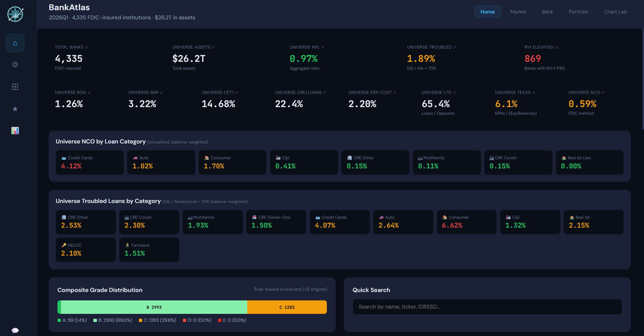
Task: Click the BankAtlas compass logo
Action: 15,14
